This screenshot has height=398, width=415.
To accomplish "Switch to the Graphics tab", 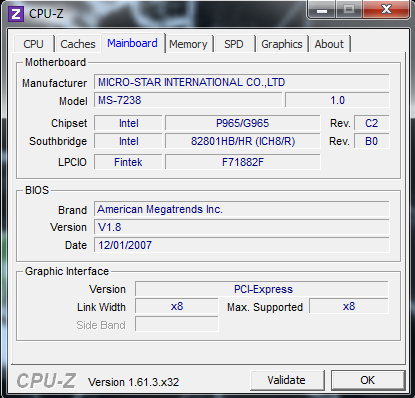I will tap(282, 44).
